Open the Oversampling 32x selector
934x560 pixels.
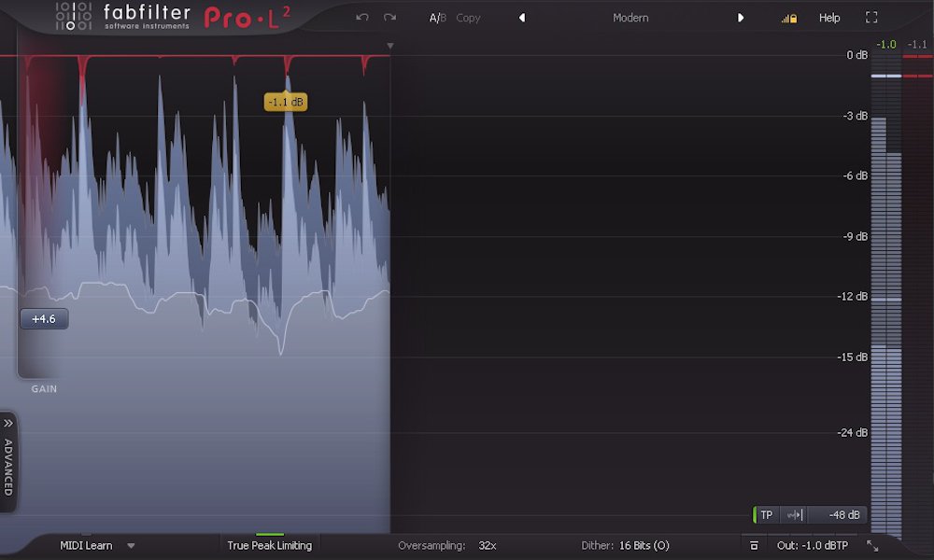[488, 545]
